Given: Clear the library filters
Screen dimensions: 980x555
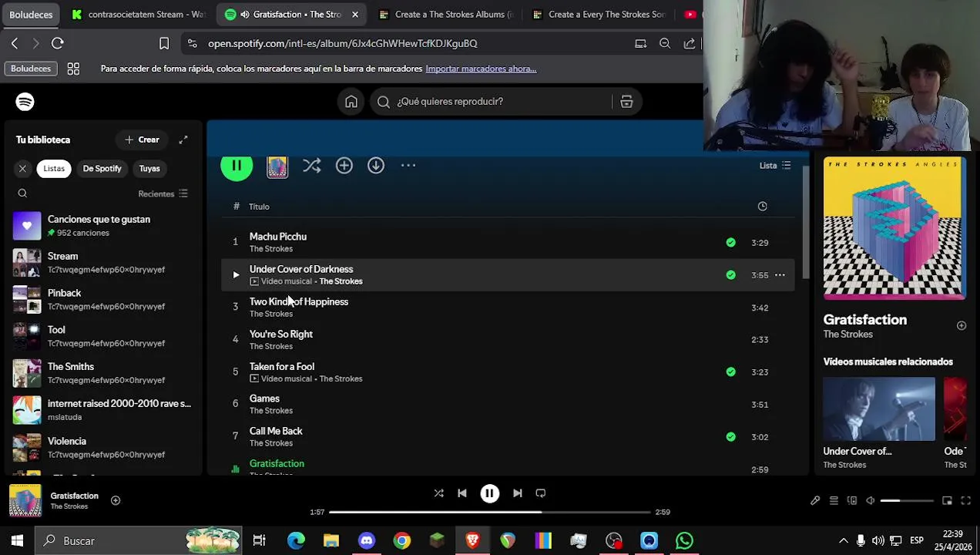Looking at the screenshot, I should (x=22, y=169).
